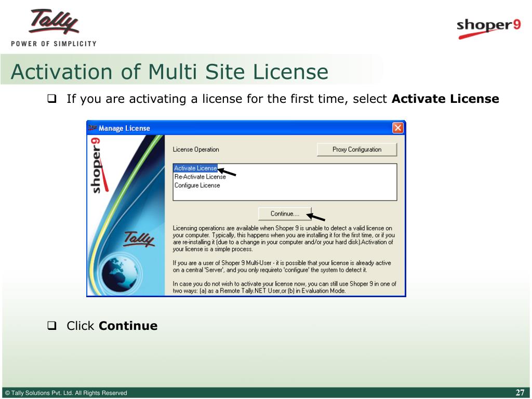Select Activate License in the list
Viewport: 532px width, 399px height.
point(195,168)
